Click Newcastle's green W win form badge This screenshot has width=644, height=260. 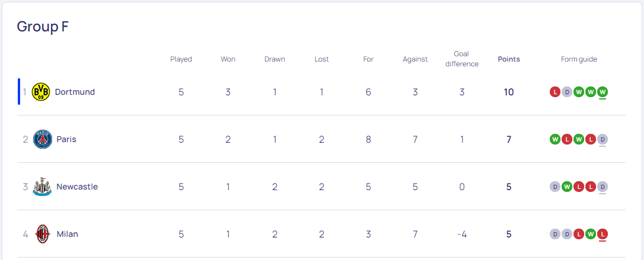567,187
